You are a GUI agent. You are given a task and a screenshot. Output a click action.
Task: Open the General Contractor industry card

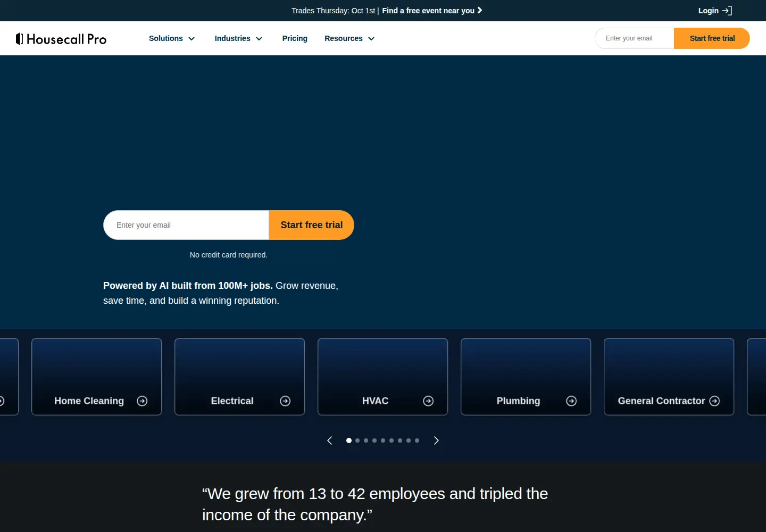[669, 377]
